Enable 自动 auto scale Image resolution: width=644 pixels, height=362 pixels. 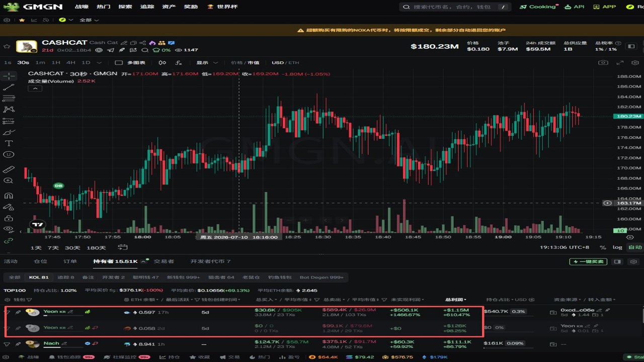point(635,247)
